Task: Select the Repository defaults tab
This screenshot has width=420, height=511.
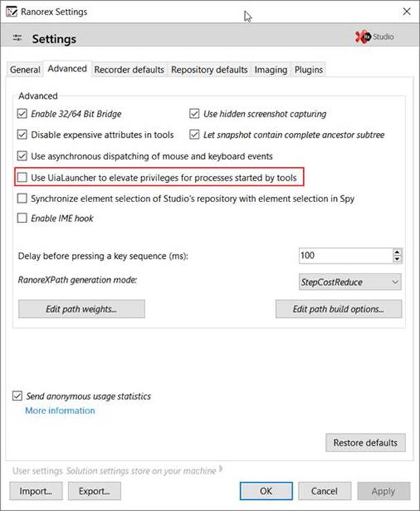Action: tap(209, 69)
